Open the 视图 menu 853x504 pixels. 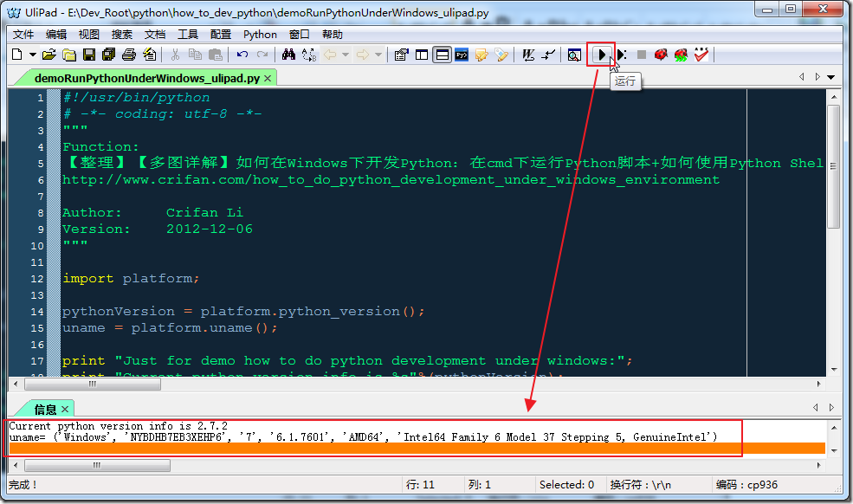point(89,35)
